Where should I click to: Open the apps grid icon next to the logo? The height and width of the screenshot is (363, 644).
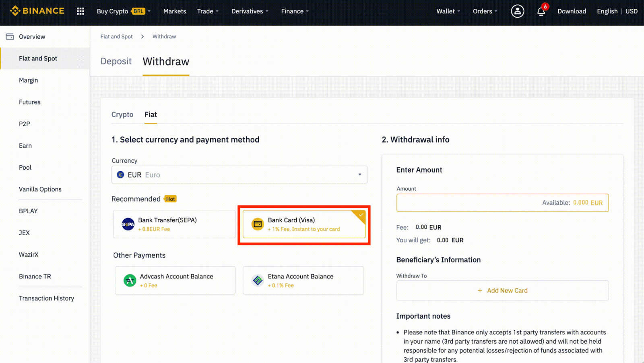pos(80,11)
